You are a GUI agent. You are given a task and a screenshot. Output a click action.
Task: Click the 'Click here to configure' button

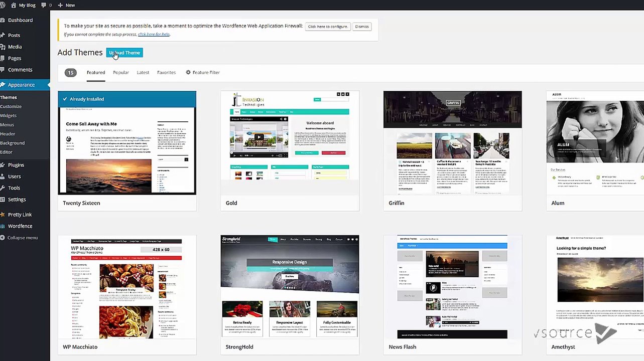click(328, 27)
